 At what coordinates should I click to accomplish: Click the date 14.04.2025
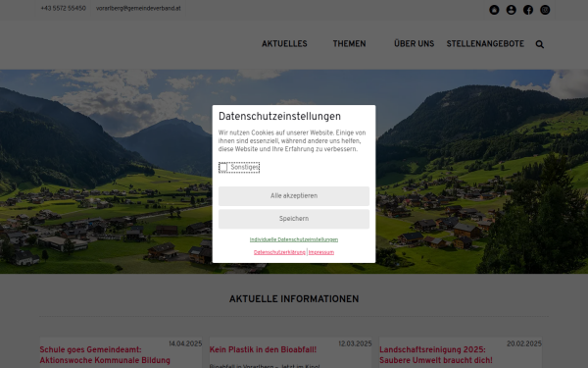point(185,344)
